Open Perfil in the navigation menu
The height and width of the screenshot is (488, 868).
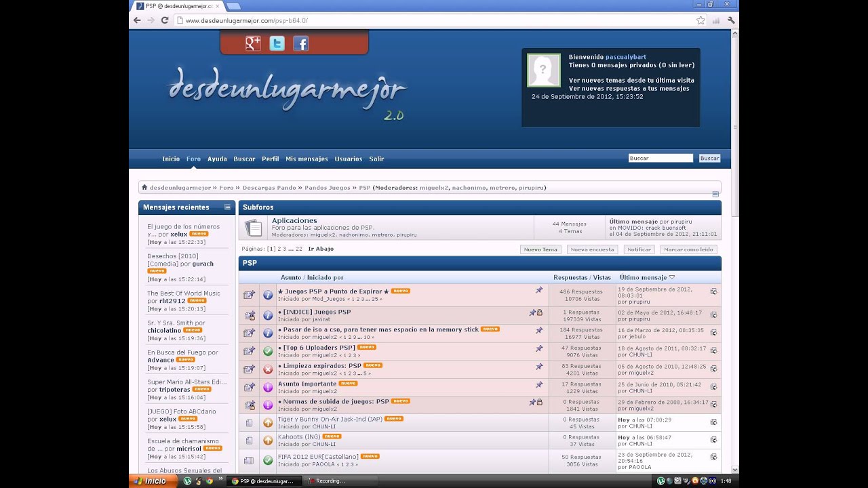pyautogui.click(x=271, y=159)
